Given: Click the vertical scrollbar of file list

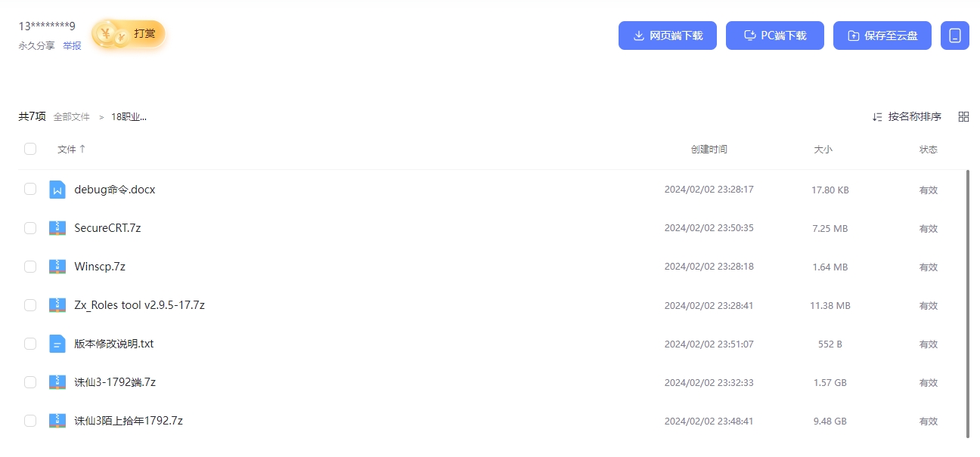Looking at the screenshot, I should click(x=968, y=304).
